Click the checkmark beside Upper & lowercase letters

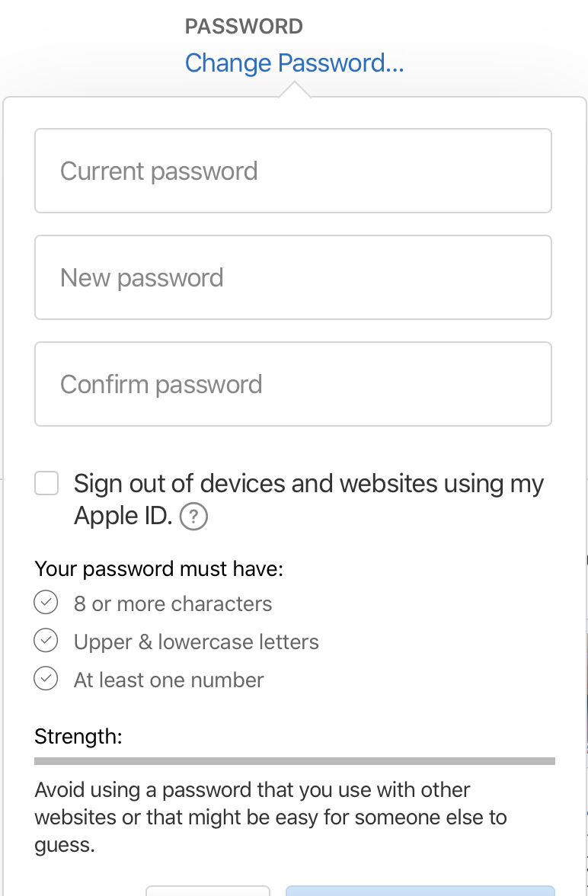click(46, 641)
